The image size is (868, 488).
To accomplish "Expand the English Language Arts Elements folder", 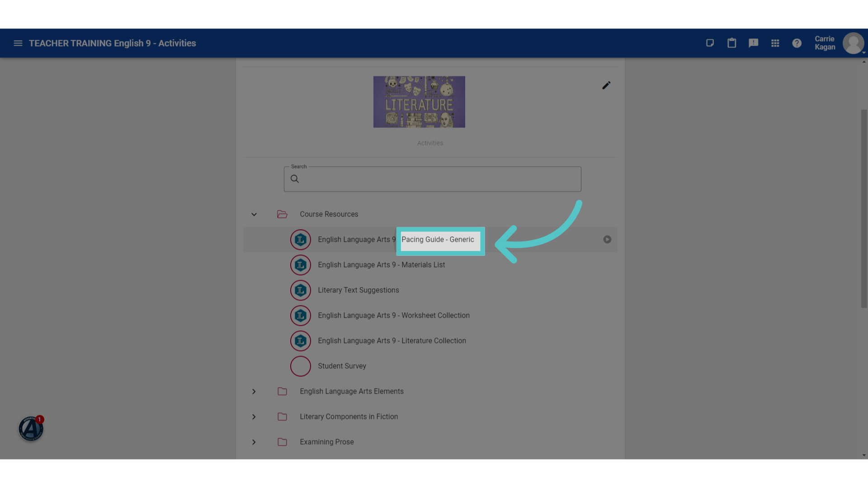I will (254, 391).
